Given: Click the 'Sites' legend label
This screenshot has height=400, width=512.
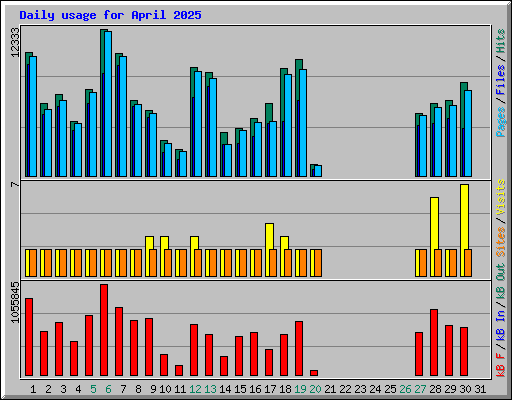Looking at the screenshot, I should point(501,242).
